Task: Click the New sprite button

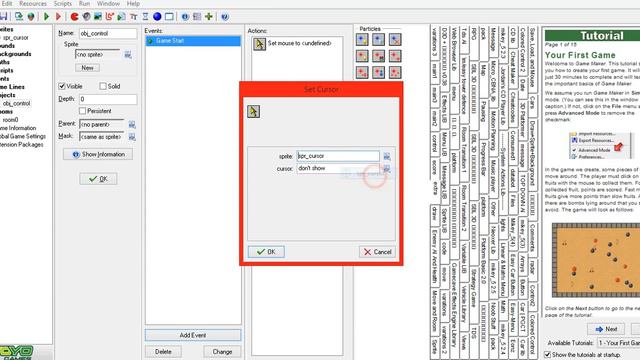Action: coord(87,68)
